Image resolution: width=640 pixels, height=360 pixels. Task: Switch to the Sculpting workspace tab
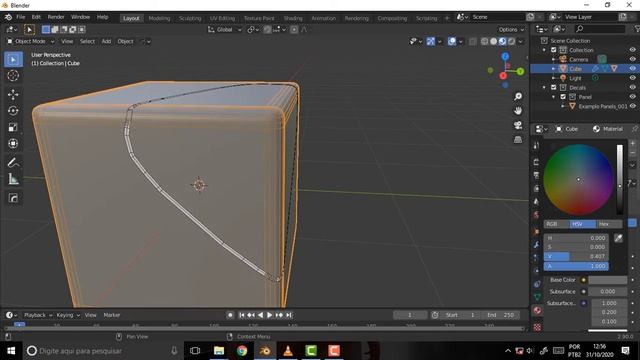(x=190, y=18)
